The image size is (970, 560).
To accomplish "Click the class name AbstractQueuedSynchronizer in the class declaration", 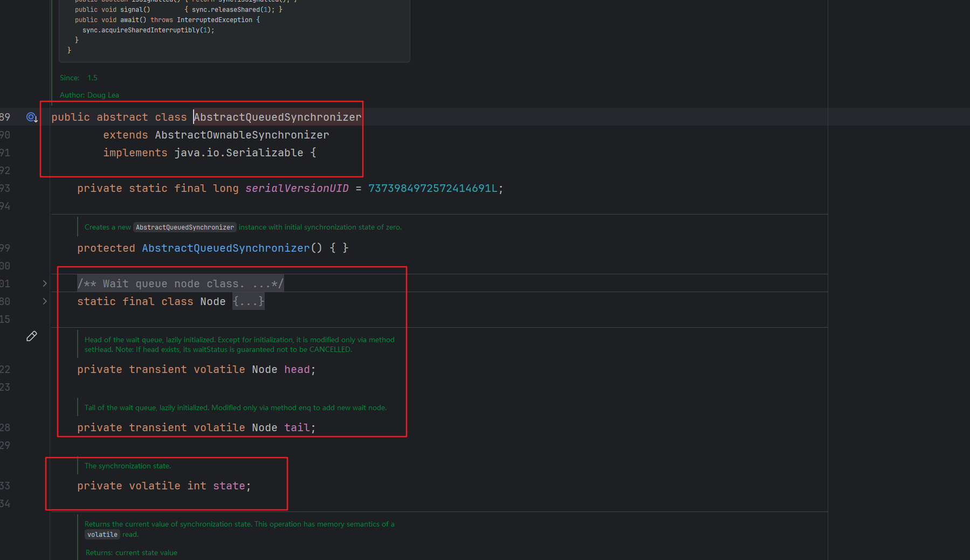I will coord(278,117).
